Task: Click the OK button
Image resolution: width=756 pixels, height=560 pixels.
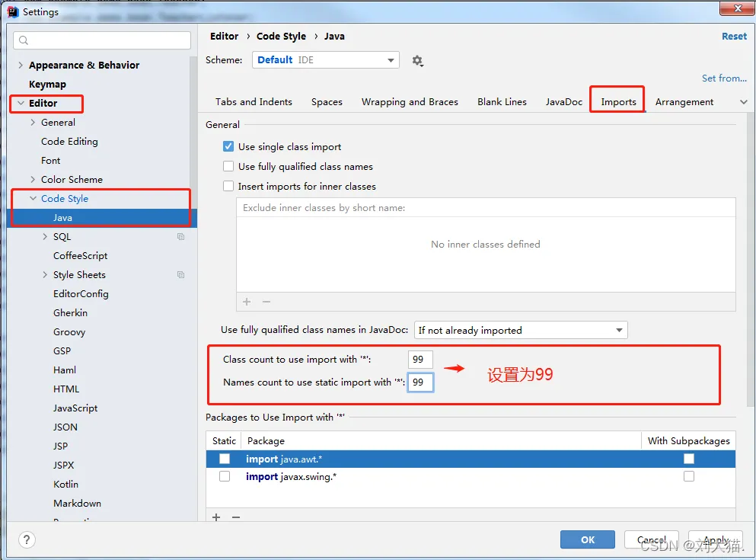Action: click(587, 539)
